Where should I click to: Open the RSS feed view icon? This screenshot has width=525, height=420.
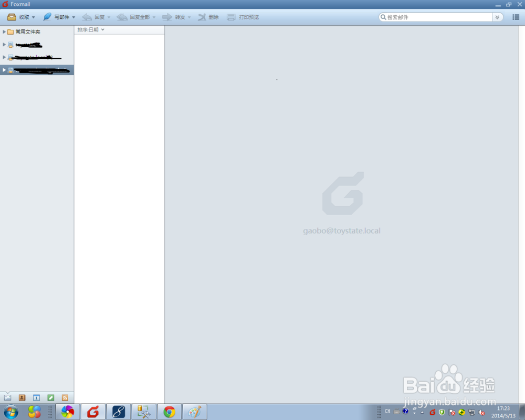click(x=65, y=397)
